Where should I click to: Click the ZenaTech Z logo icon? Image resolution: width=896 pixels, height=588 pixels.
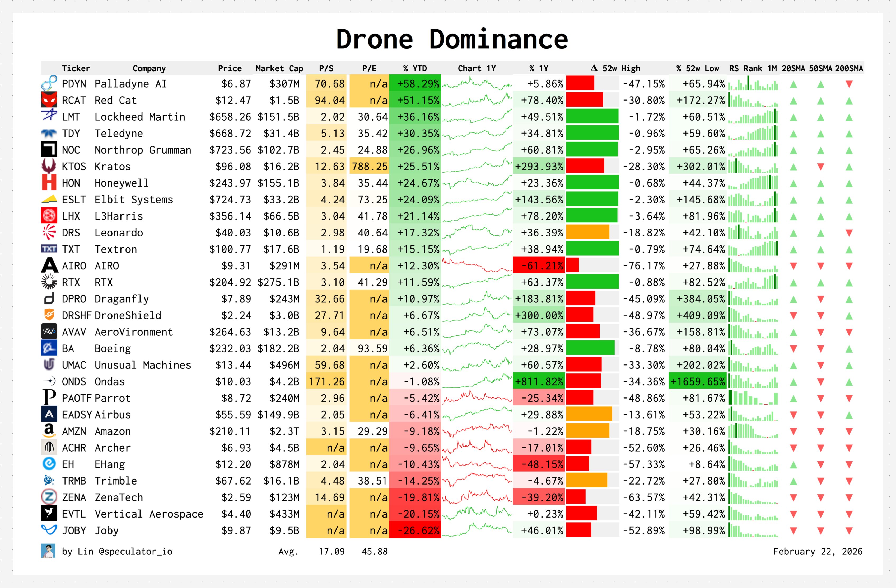tap(49, 497)
